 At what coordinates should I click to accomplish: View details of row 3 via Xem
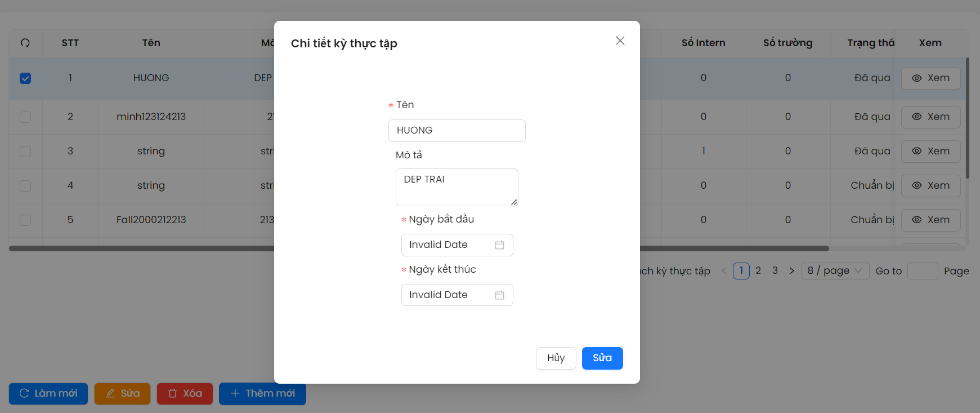click(x=930, y=152)
